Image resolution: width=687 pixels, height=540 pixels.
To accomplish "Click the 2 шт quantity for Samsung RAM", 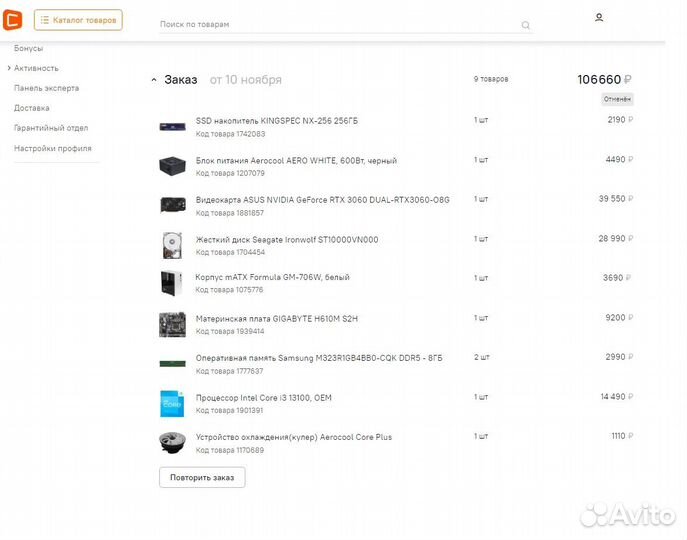I will click(482, 357).
